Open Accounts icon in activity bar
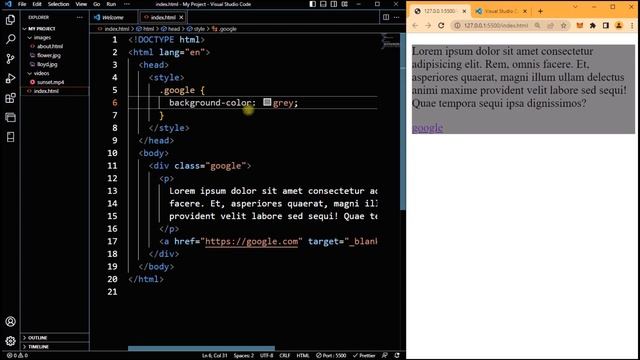The height and width of the screenshot is (360, 640). click(x=11, y=322)
